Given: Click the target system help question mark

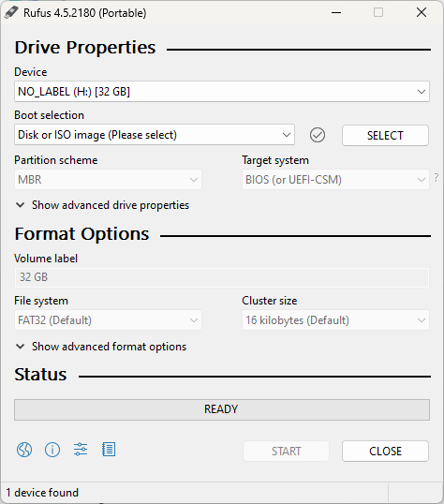Looking at the screenshot, I should [x=436, y=177].
